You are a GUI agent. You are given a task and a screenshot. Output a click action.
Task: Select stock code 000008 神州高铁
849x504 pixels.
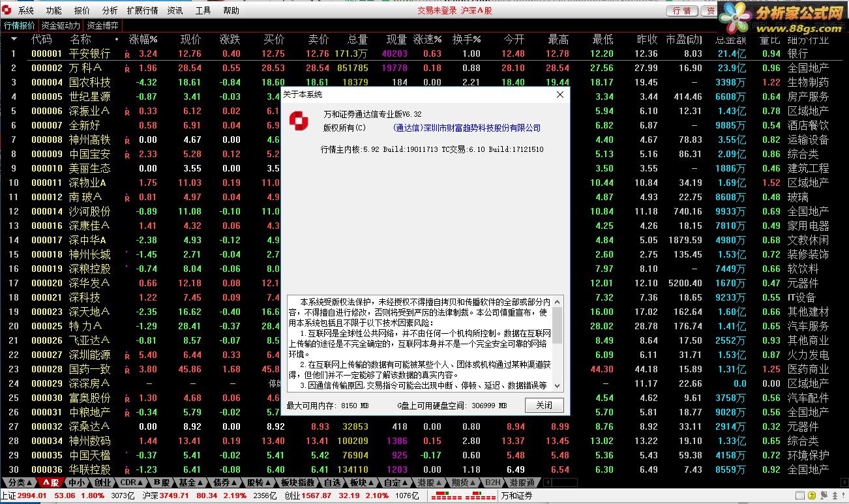tap(424, 140)
